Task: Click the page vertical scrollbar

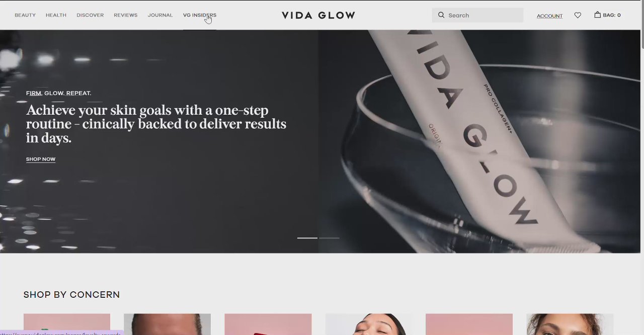Action: 642,168
